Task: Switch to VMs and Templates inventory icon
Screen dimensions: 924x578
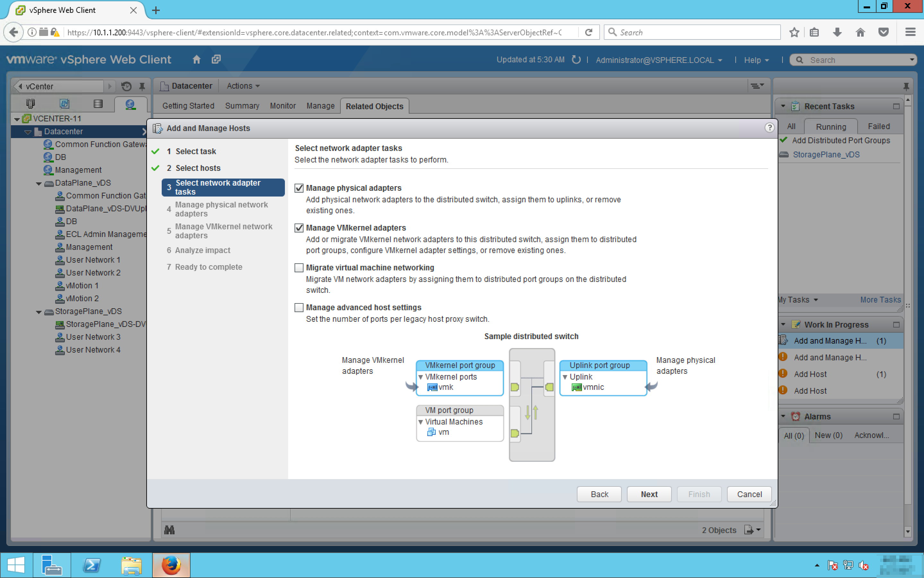Action: tap(64, 104)
